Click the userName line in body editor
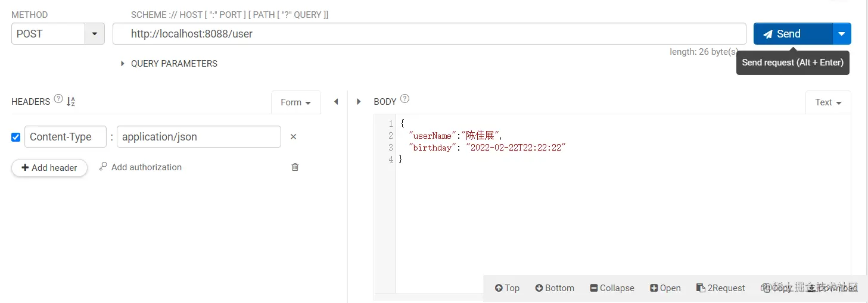Viewport: 868px width, 303px height. tap(456, 136)
